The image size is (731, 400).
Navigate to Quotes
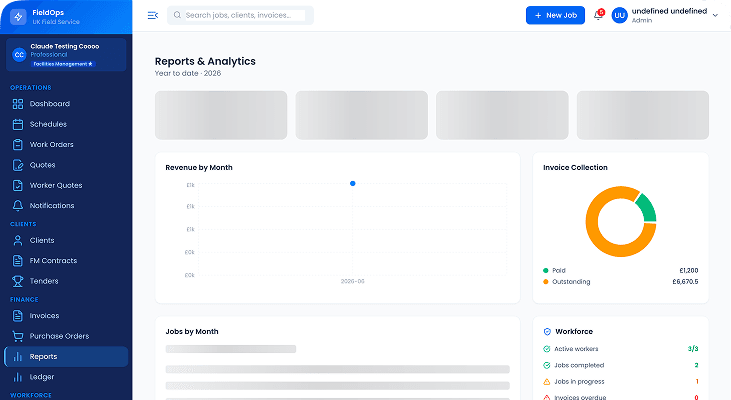click(x=66, y=165)
